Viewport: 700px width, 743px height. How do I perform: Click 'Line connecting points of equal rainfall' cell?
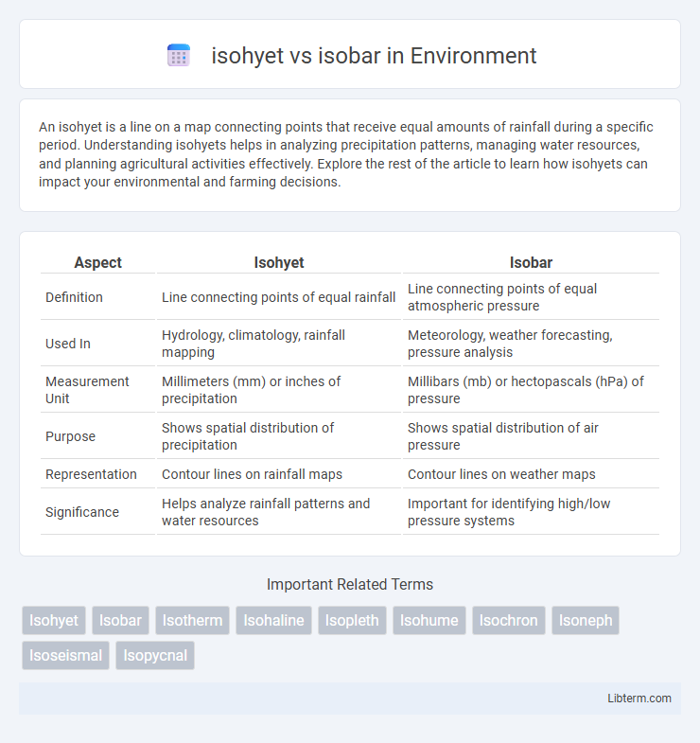278,297
